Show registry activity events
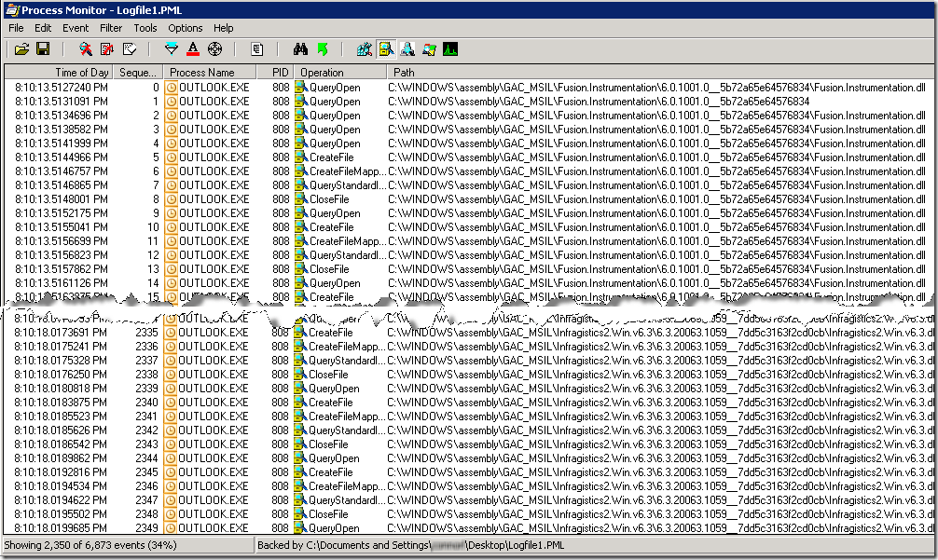Screen dimensions: 938x560 pyautogui.click(x=364, y=49)
